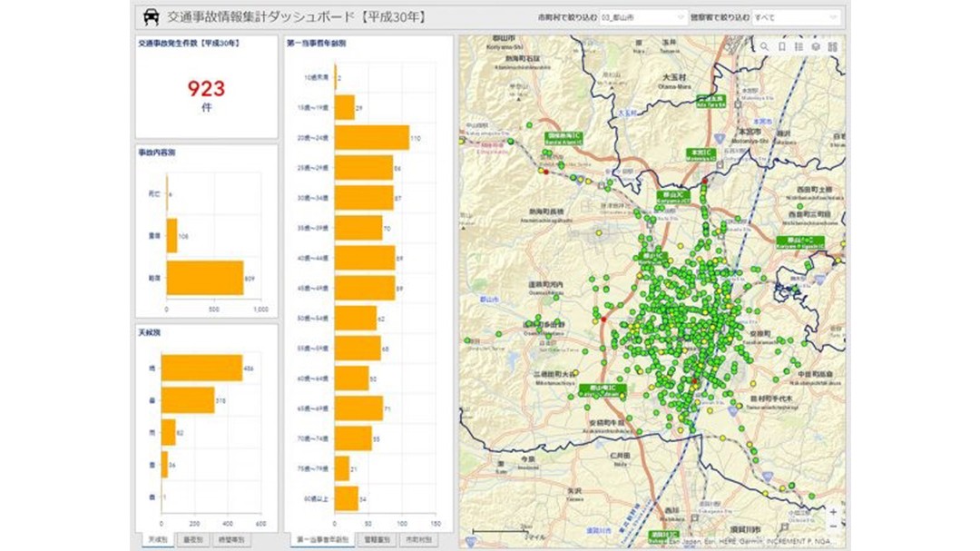Screen dimensions: 980x551
Task: Select the 50歳~54歳 age bar valued 62
Action: tap(356, 318)
